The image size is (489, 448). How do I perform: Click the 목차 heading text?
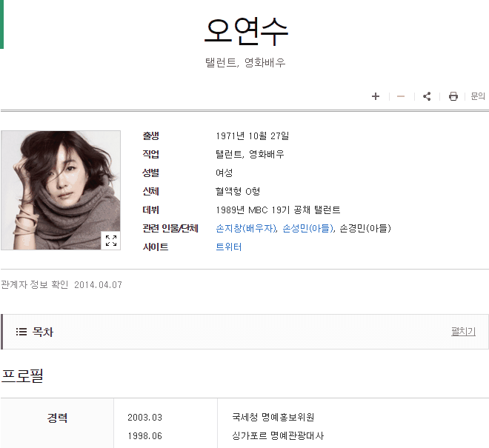click(x=43, y=332)
